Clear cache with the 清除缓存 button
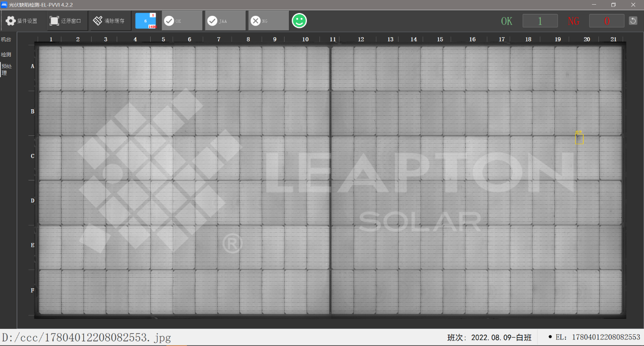The height and width of the screenshot is (346, 644). (x=110, y=21)
